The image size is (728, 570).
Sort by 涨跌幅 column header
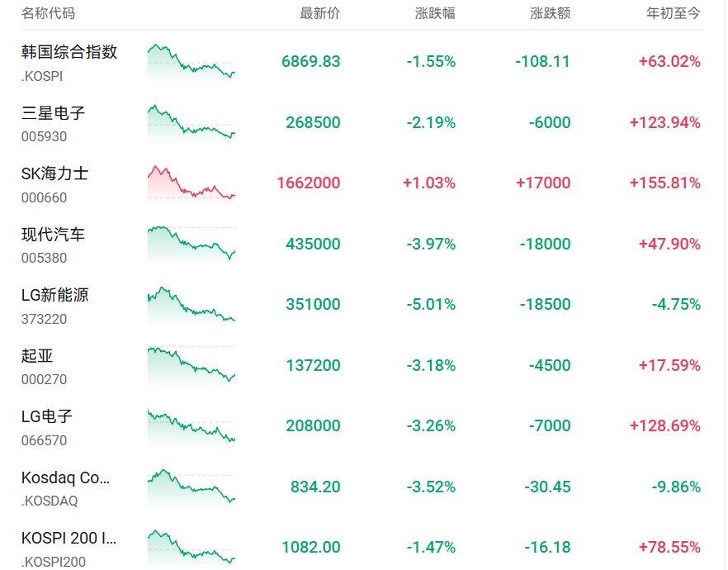(435, 13)
